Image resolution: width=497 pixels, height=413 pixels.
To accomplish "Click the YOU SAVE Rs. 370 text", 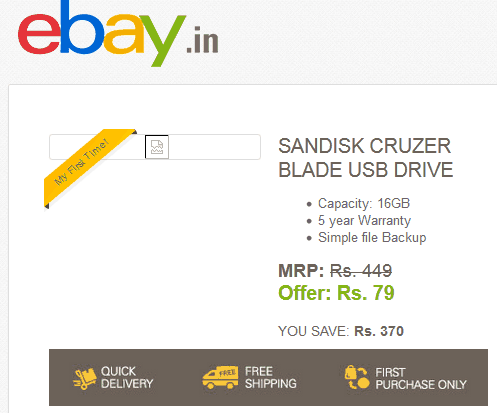I will pyautogui.click(x=341, y=331).
